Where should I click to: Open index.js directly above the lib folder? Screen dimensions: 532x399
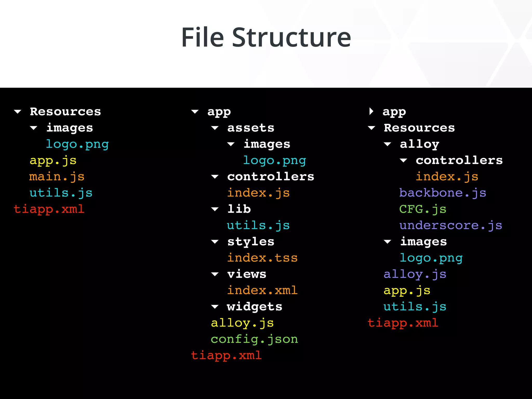coord(258,193)
